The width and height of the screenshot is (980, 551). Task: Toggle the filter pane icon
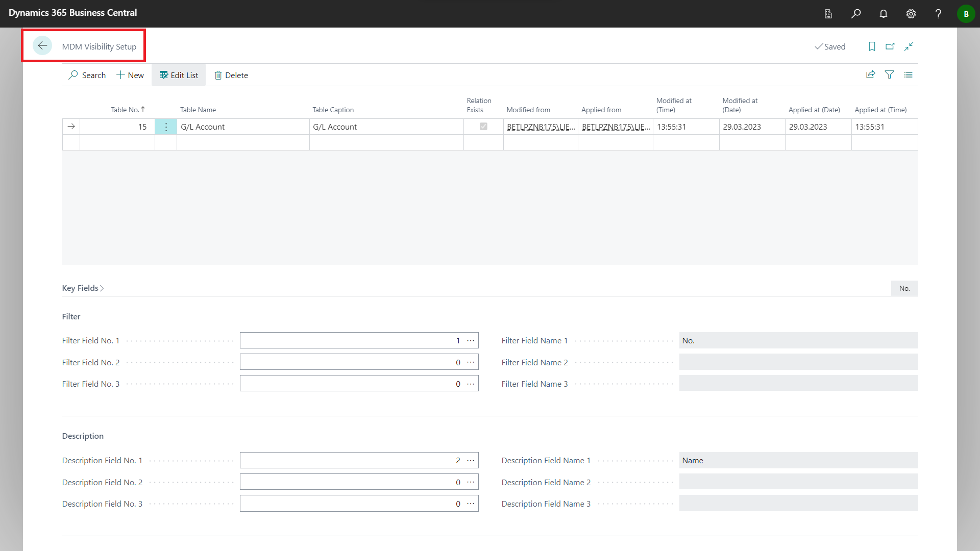[890, 74]
